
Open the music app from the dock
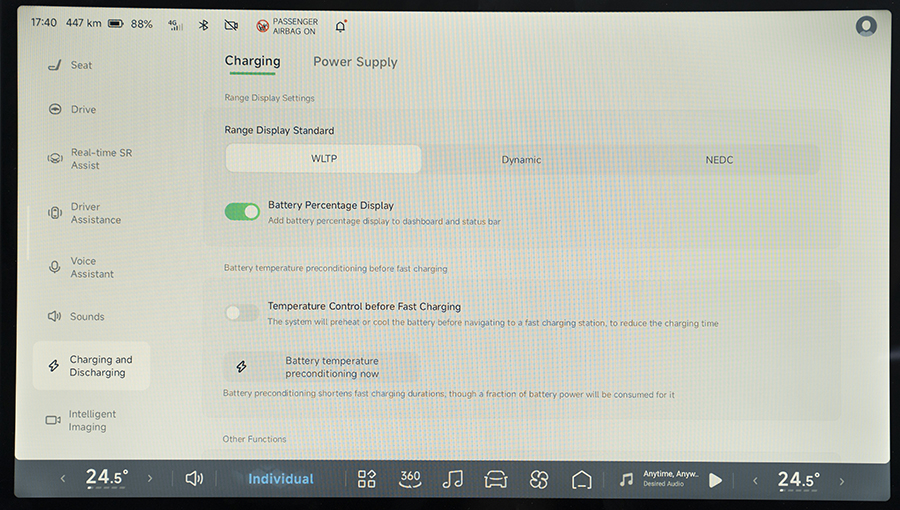click(453, 479)
